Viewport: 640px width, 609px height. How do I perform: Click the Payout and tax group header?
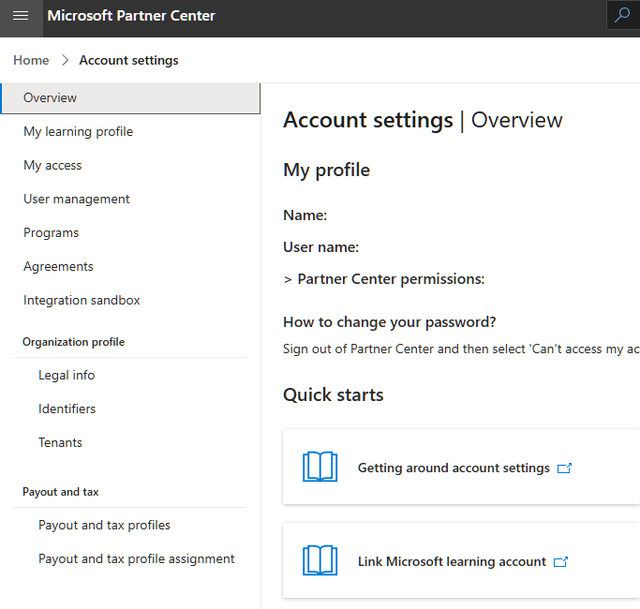60,492
